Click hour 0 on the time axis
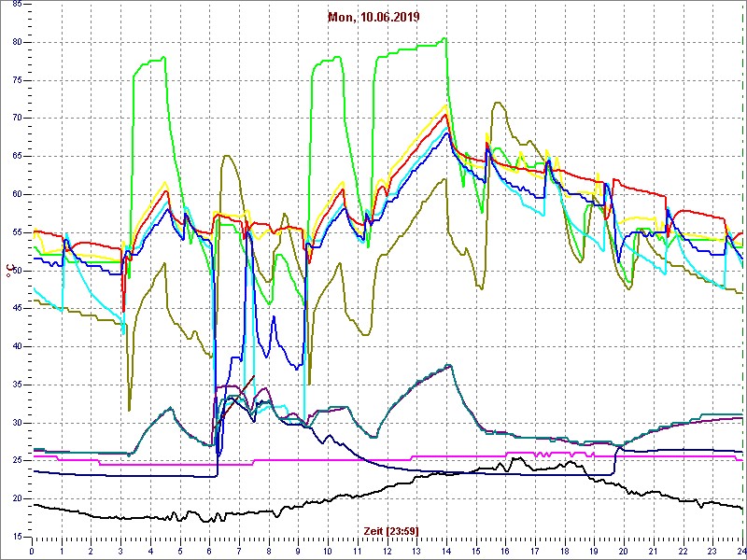Screen dimensions: 747x560 point(32,552)
